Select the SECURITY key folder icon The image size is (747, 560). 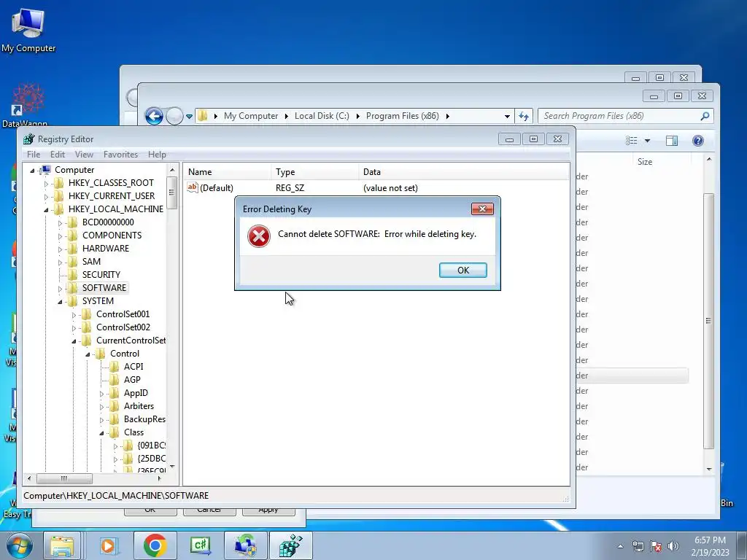click(x=72, y=275)
